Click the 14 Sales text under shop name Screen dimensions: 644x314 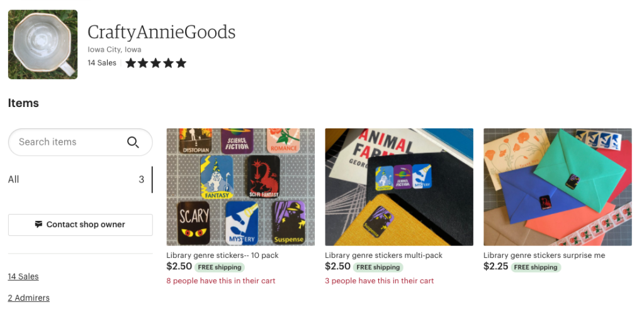[x=102, y=63]
